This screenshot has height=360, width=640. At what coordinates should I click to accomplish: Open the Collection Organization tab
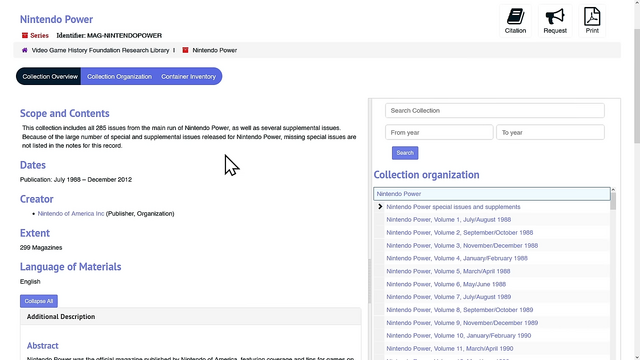pyautogui.click(x=119, y=76)
